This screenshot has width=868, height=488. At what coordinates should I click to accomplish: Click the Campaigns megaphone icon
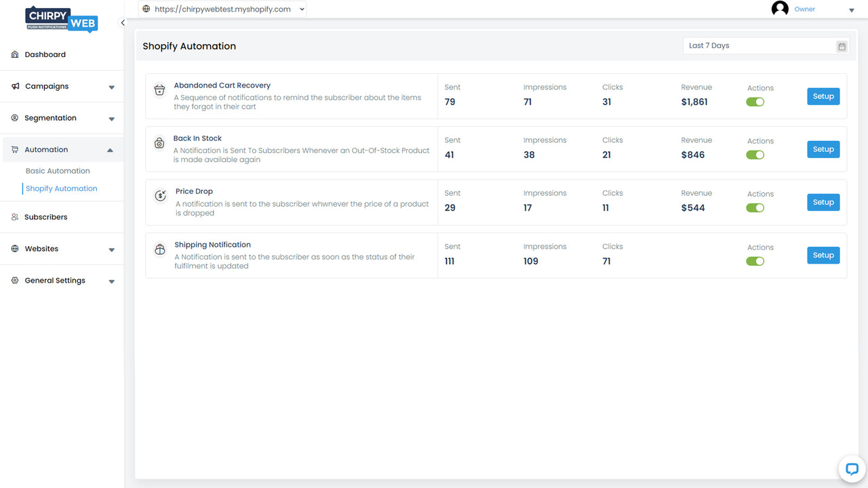point(14,86)
